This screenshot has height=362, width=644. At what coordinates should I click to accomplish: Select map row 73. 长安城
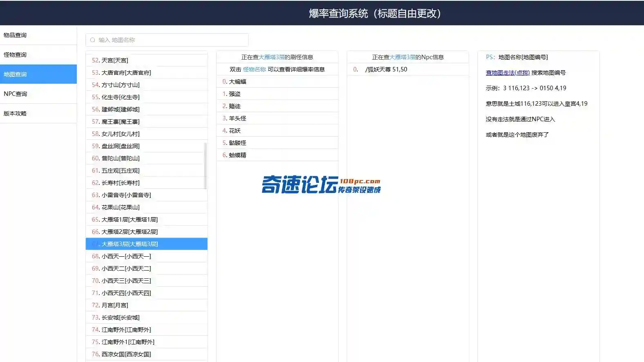[x=147, y=318]
